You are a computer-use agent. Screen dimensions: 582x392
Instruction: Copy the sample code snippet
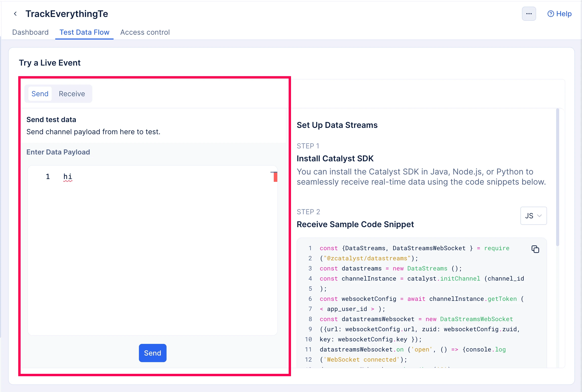535,249
